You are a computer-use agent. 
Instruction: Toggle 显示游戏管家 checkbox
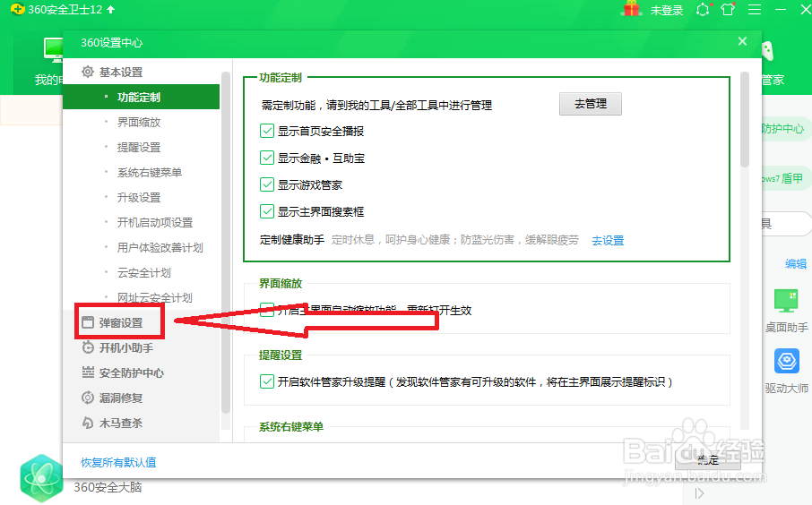click(267, 184)
